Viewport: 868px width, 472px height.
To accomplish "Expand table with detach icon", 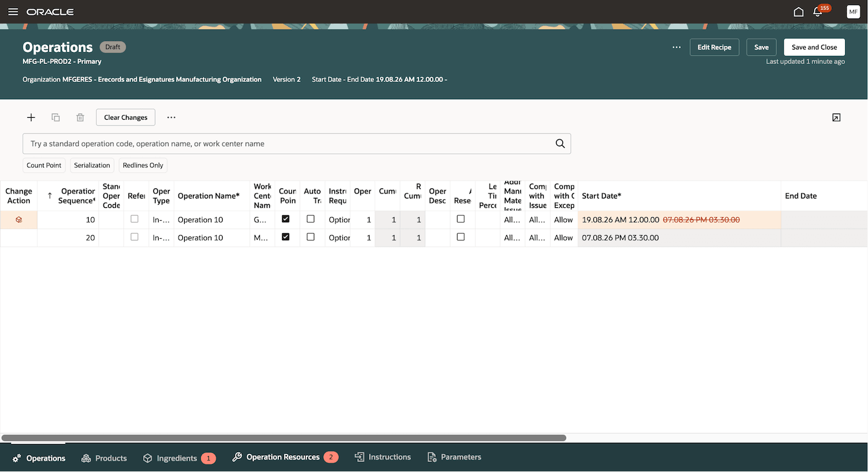I will pos(836,117).
